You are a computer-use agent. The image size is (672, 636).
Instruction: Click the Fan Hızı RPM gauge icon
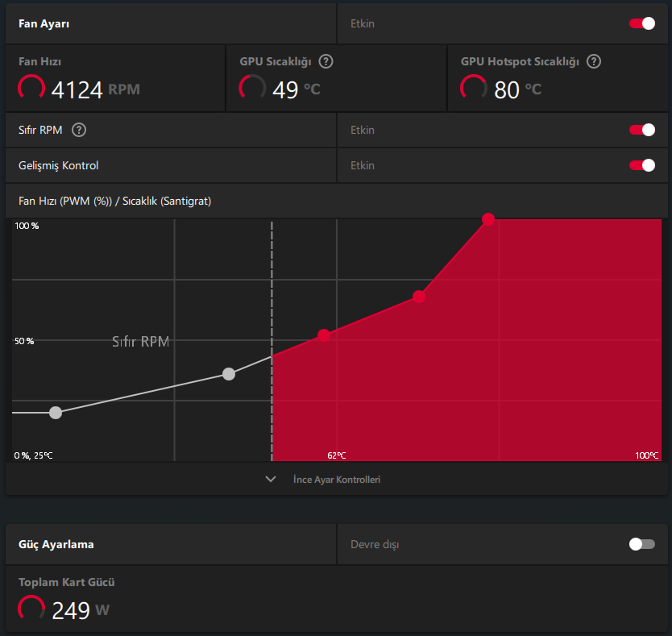31,88
